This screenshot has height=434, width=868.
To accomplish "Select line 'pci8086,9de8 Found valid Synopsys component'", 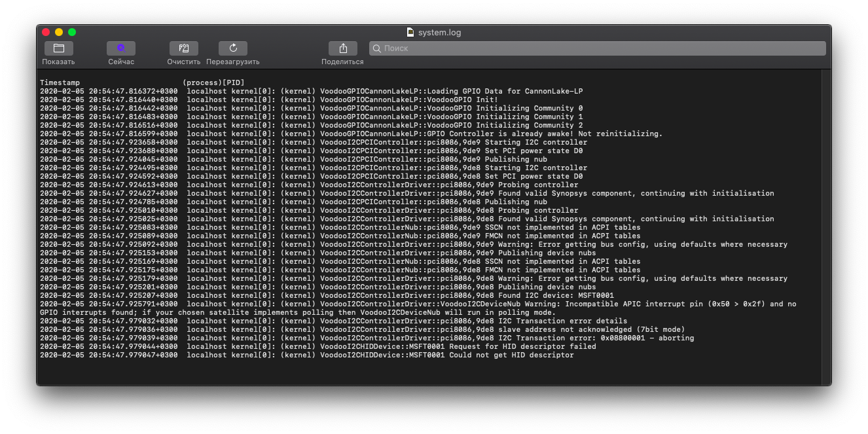I will point(407,219).
